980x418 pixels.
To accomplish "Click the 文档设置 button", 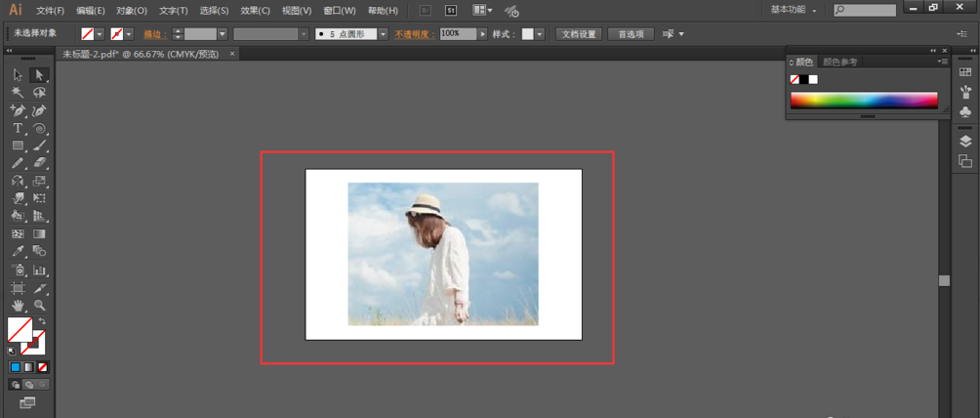I will pos(579,33).
